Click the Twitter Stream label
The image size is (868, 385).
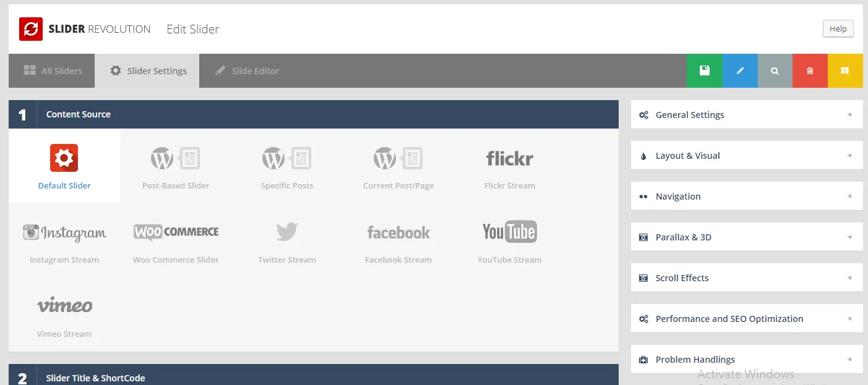[x=287, y=260]
